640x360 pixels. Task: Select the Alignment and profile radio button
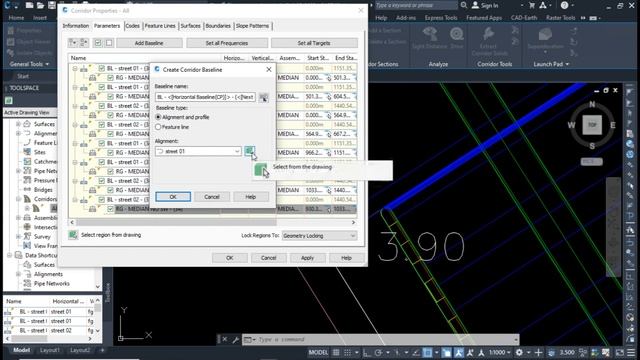pos(158,117)
